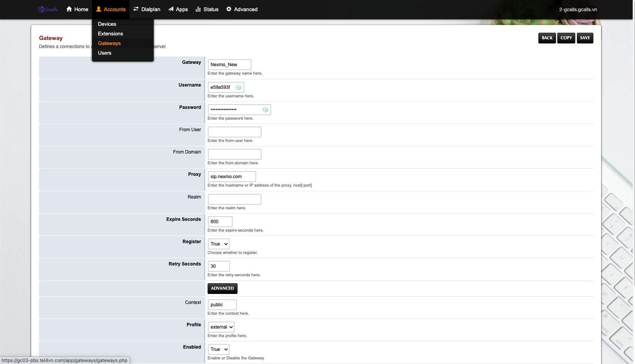Click the Home house icon
The height and width of the screenshot is (364, 635).
[69, 9]
